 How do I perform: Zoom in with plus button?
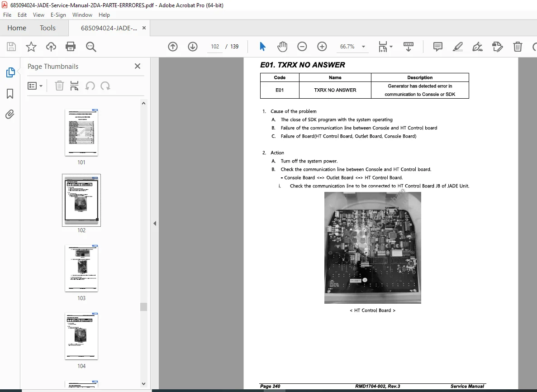322,47
